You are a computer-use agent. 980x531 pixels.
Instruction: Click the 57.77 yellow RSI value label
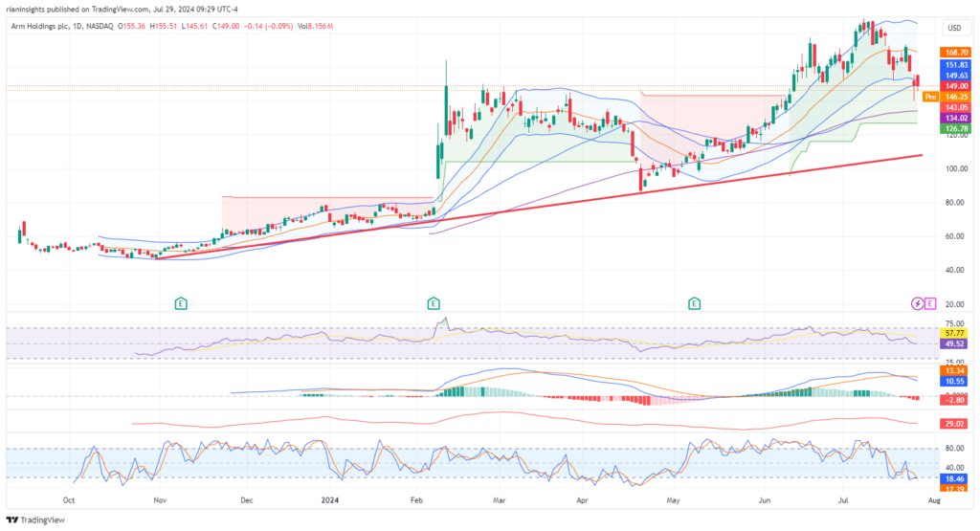pyautogui.click(x=955, y=334)
